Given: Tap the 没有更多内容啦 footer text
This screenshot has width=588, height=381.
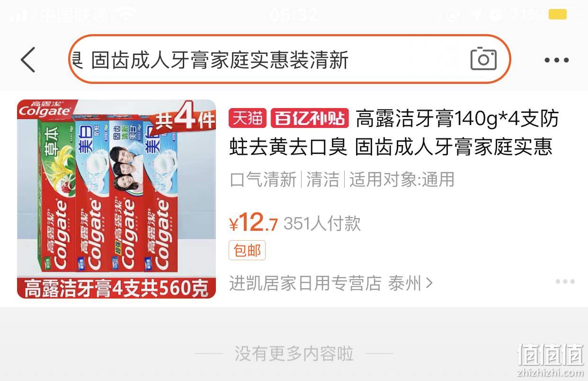Looking at the screenshot, I should pyautogui.click(x=294, y=354).
